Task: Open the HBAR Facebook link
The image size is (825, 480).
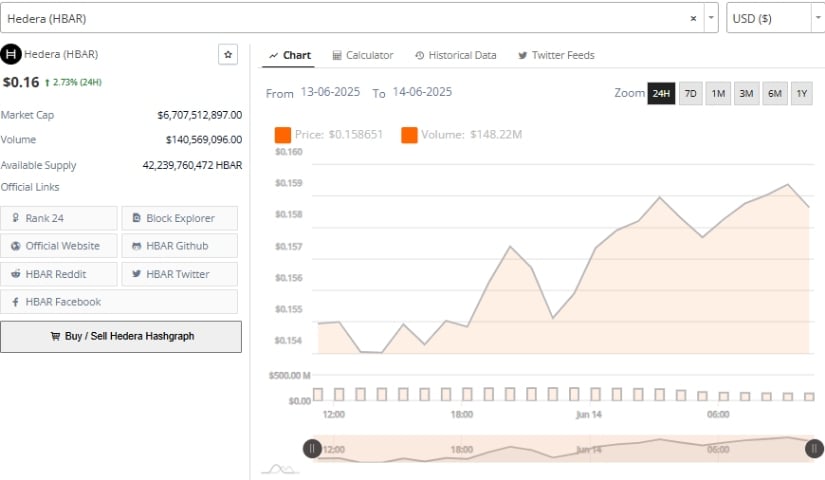Action: 119,302
